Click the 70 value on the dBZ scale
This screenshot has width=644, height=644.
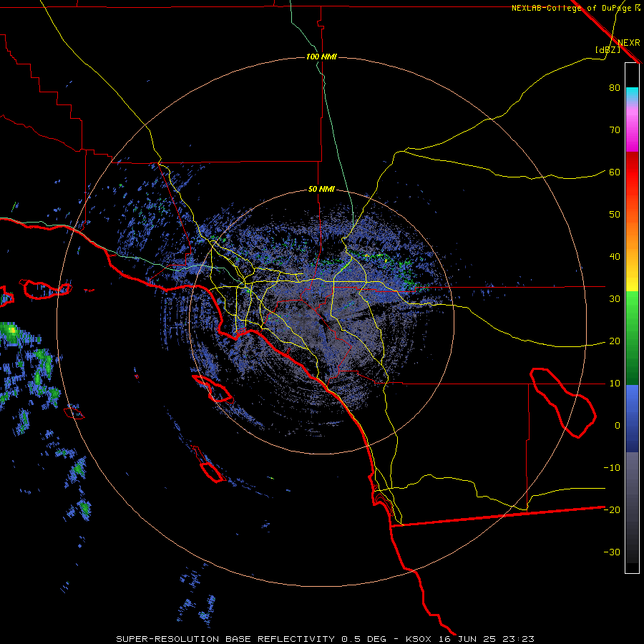[x=615, y=130]
